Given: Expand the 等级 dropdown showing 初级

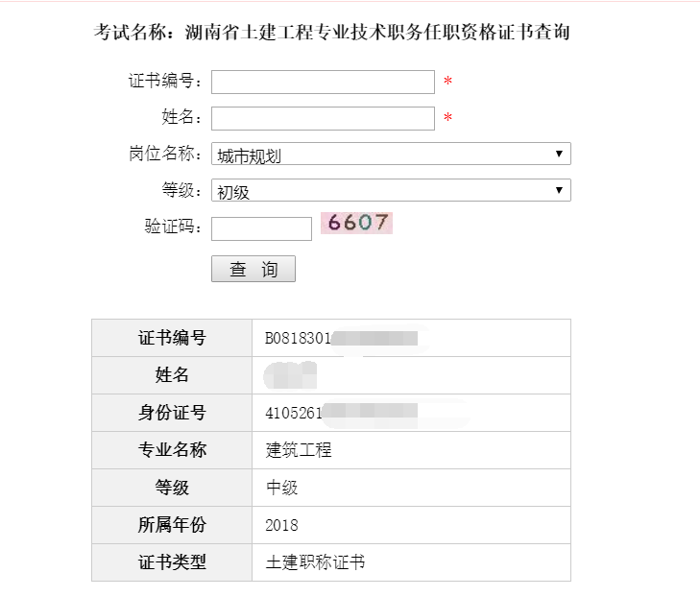Looking at the screenshot, I should [x=391, y=191].
